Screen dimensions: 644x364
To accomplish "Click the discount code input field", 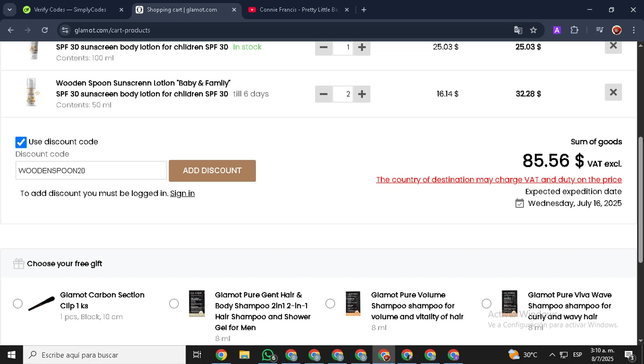I will [x=91, y=171].
